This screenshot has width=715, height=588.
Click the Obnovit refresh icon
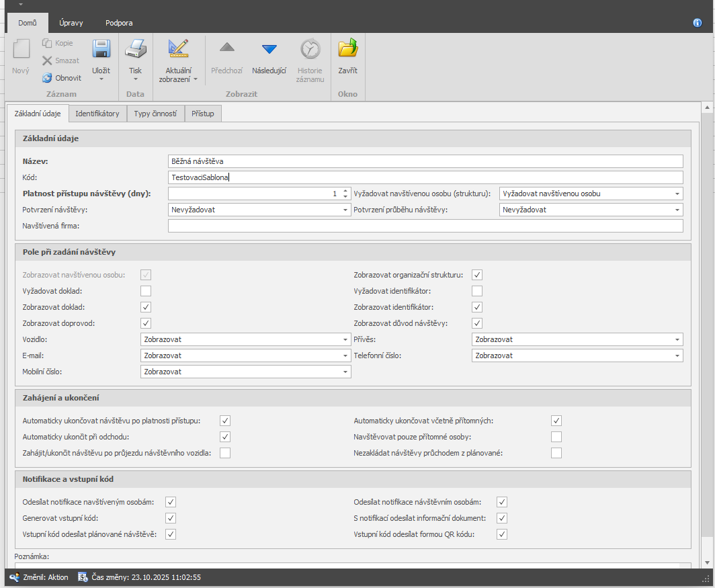[47, 78]
